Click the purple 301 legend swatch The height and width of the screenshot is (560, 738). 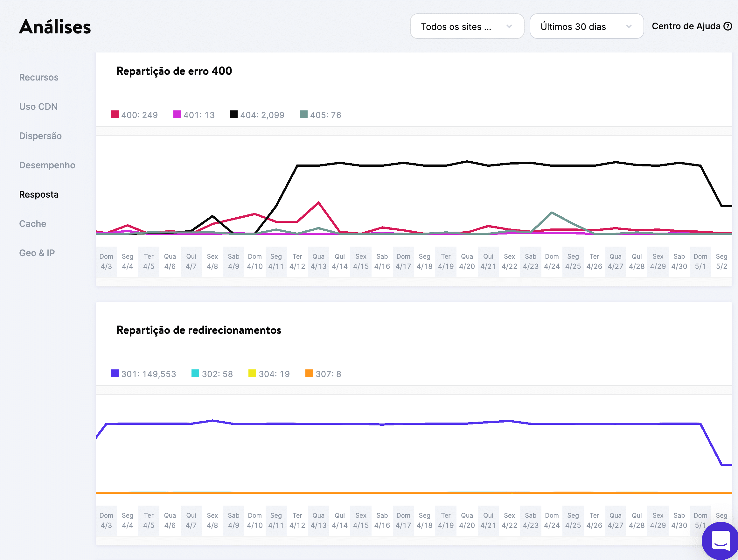[115, 374]
